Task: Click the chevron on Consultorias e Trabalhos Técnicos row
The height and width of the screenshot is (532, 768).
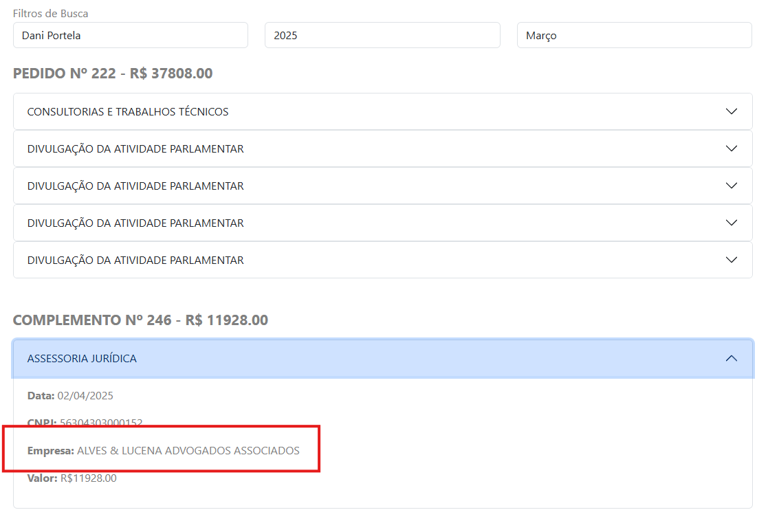Action: click(x=732, y=111)
